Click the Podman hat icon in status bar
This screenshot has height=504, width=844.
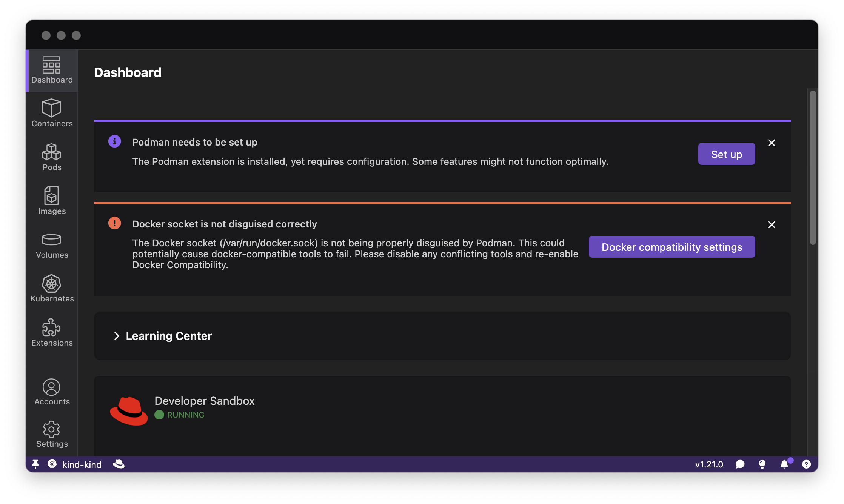pos(119,464)
